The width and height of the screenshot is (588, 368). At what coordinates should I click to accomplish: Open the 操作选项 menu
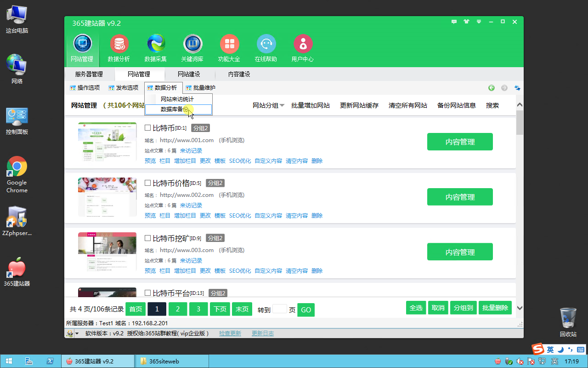point(85,88)
